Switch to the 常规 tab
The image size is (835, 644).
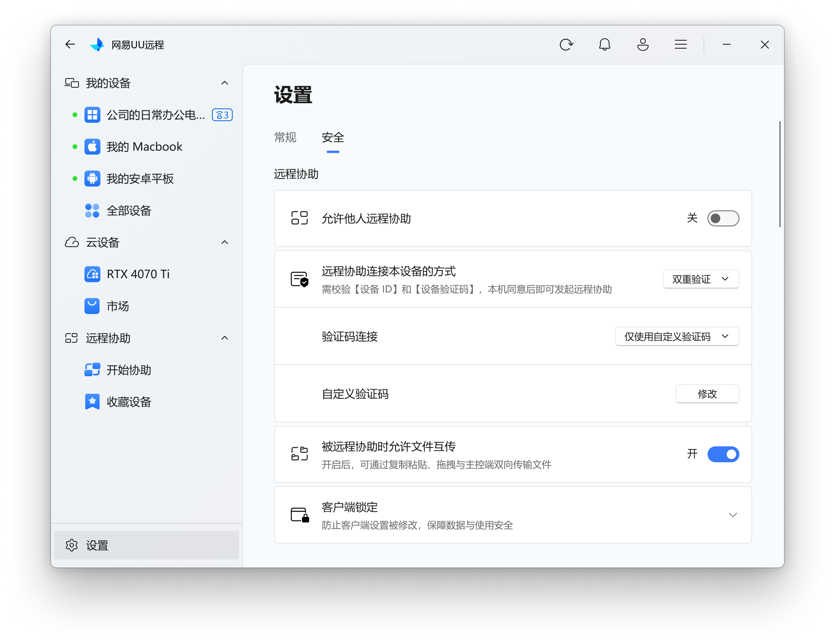(x=285, y=137)
